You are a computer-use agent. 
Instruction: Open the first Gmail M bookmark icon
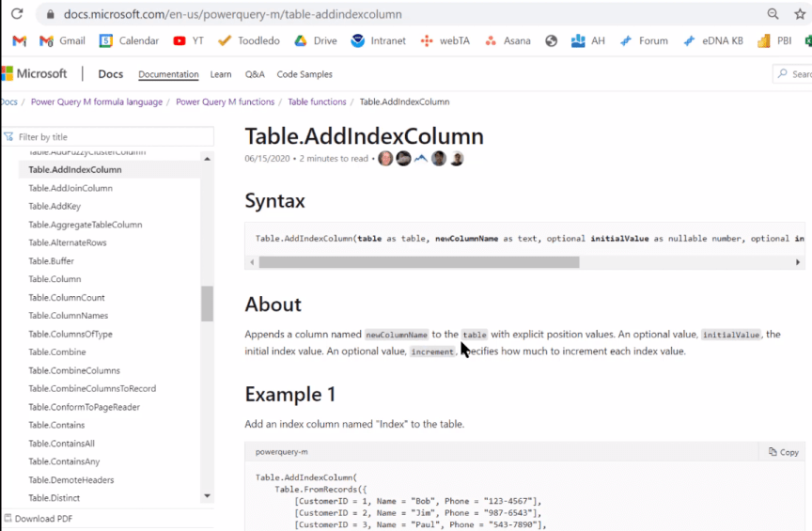click(x=19, y=41)
